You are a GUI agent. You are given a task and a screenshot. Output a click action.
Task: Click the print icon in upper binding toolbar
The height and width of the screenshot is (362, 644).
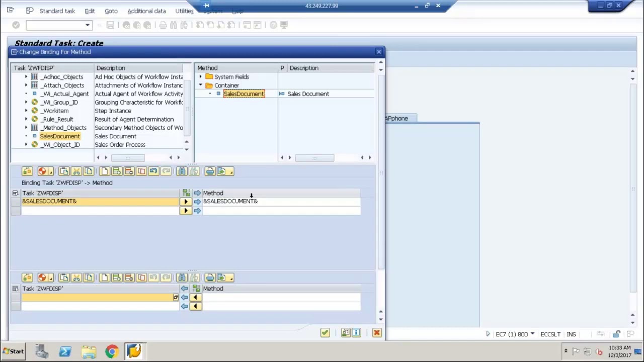tap(210, 171)
